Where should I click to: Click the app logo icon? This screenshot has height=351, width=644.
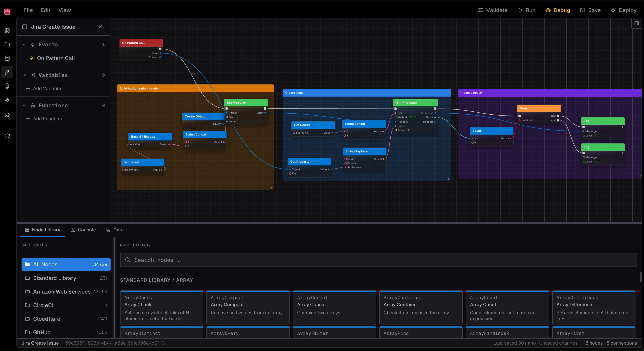(7, 11)
